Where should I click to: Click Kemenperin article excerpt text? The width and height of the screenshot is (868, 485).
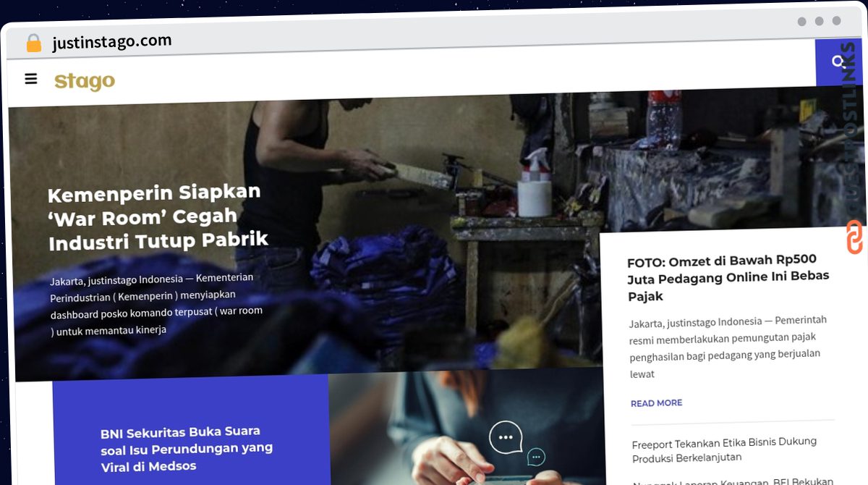[156, 304]
